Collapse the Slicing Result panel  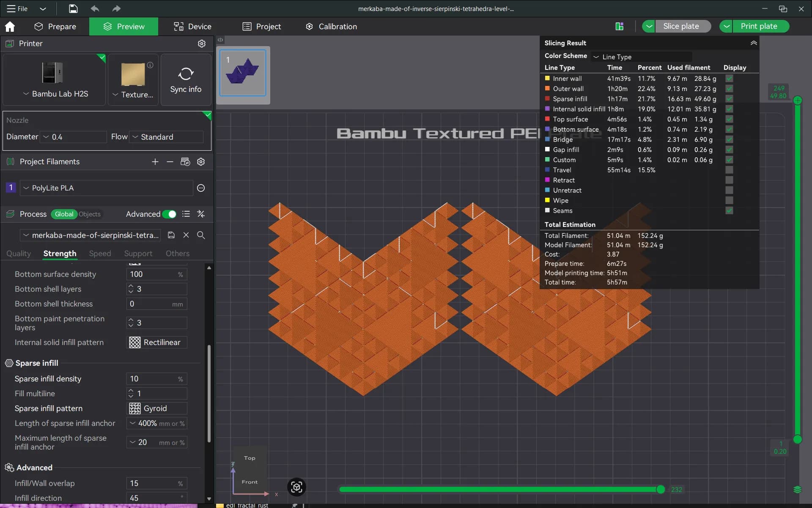(754, 43)
